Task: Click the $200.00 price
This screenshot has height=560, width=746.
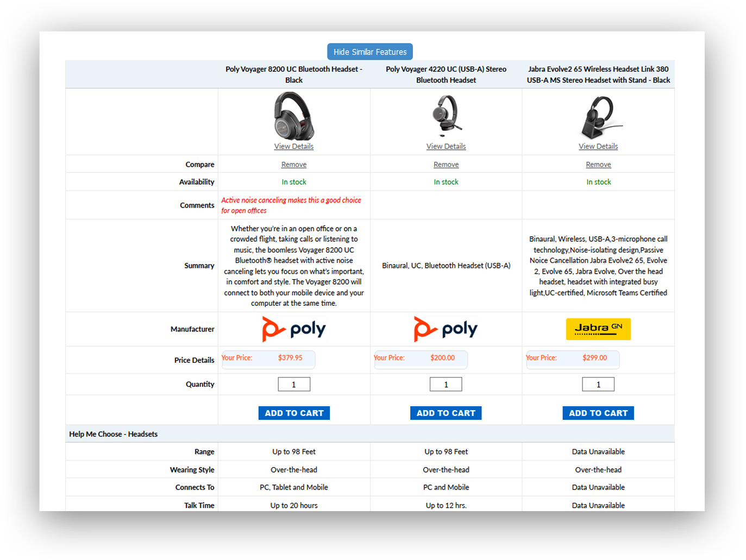Action: (x=442, y=358)
